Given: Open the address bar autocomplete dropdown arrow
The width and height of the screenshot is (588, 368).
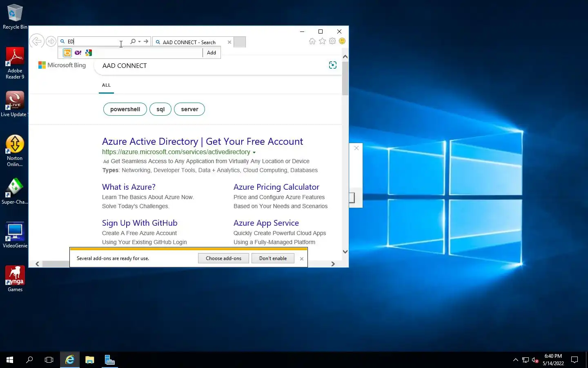Looking at the screenshot, I should pyautogui.click(x=139, y=41).
